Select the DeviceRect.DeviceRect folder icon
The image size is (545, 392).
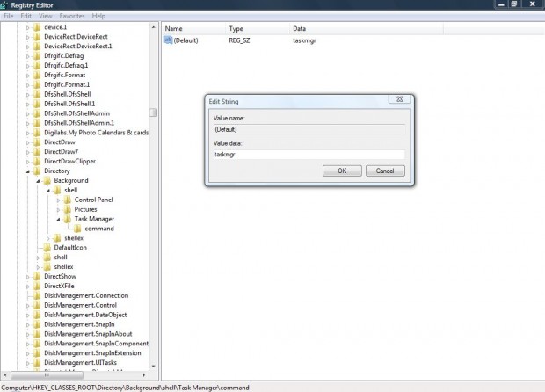coord(37,37)
